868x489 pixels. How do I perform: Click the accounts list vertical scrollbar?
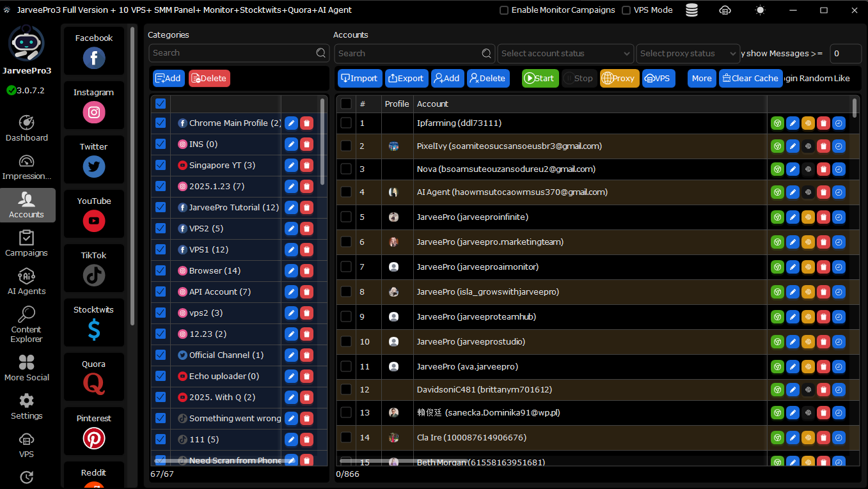click(855, 107)
